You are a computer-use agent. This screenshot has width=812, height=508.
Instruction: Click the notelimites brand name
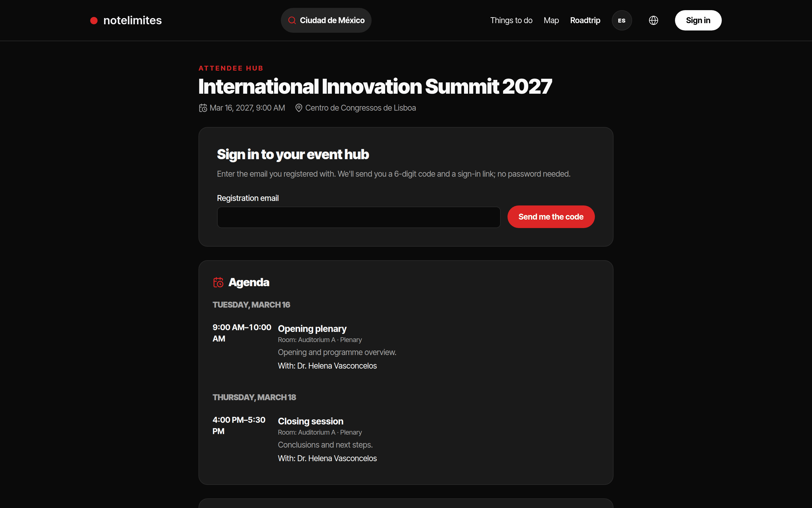coord(133,21)
